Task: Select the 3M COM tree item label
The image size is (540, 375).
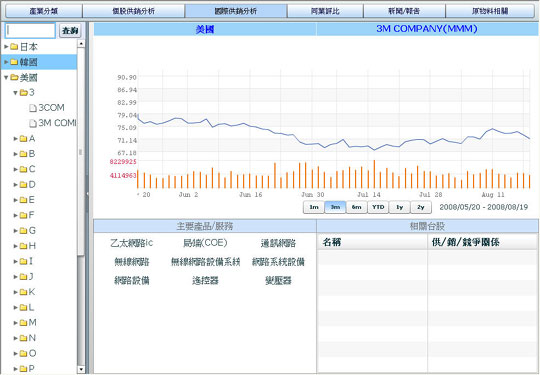Action: (x=57, y=123)
